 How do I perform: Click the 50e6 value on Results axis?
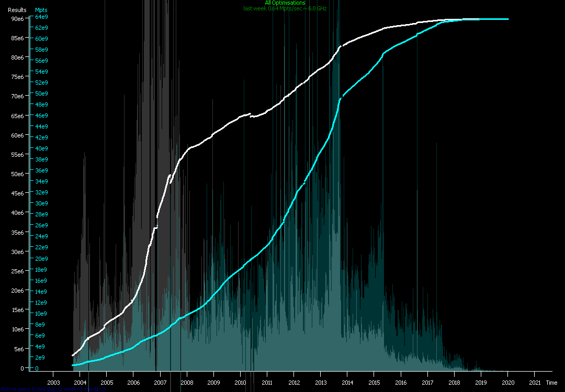[17, 174]
